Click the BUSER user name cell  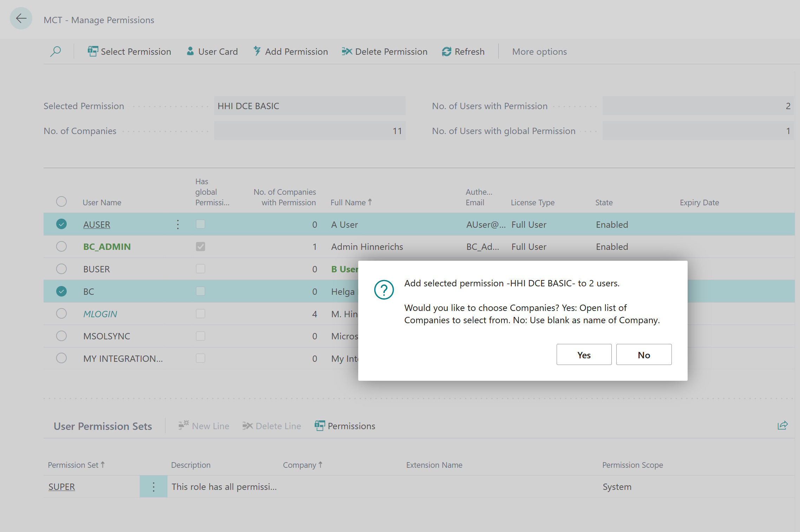click(x=97, y=269)
